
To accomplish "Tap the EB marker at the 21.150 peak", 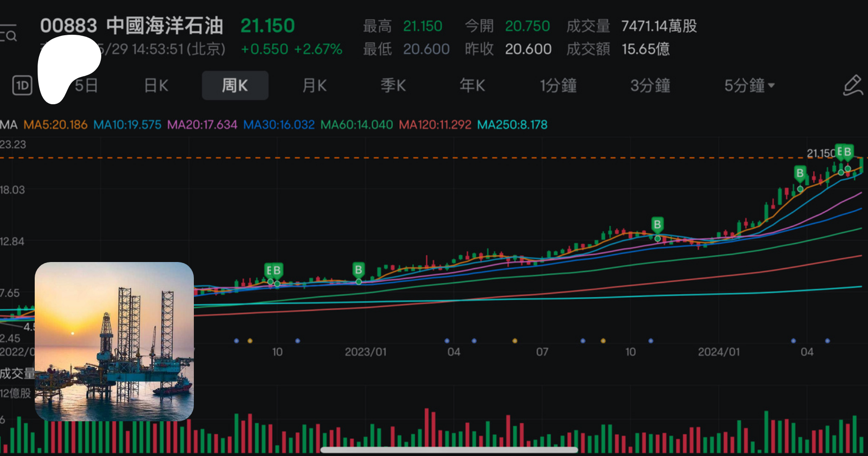I will click(x=844, y=152).
